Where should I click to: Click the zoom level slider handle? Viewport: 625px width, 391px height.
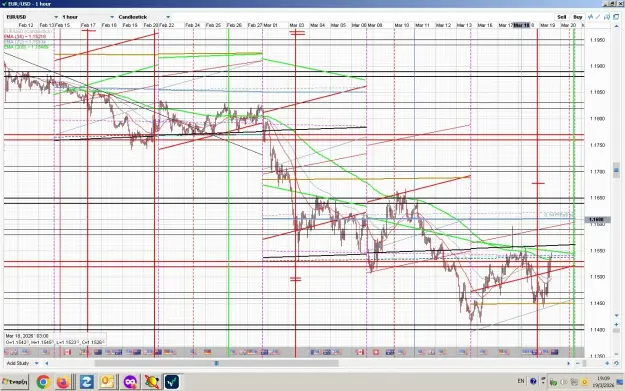[x=584, y=363]
